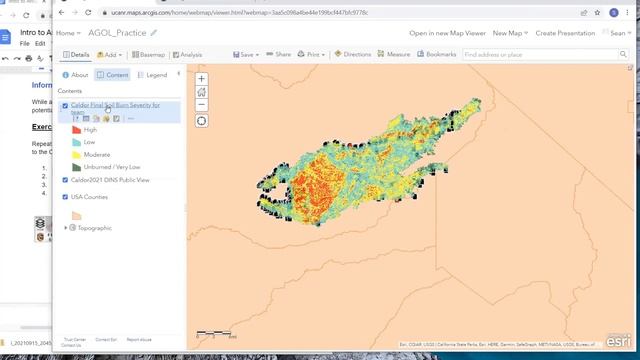Change style of Caldor Soil Burn Severity layer

[96, 118]
